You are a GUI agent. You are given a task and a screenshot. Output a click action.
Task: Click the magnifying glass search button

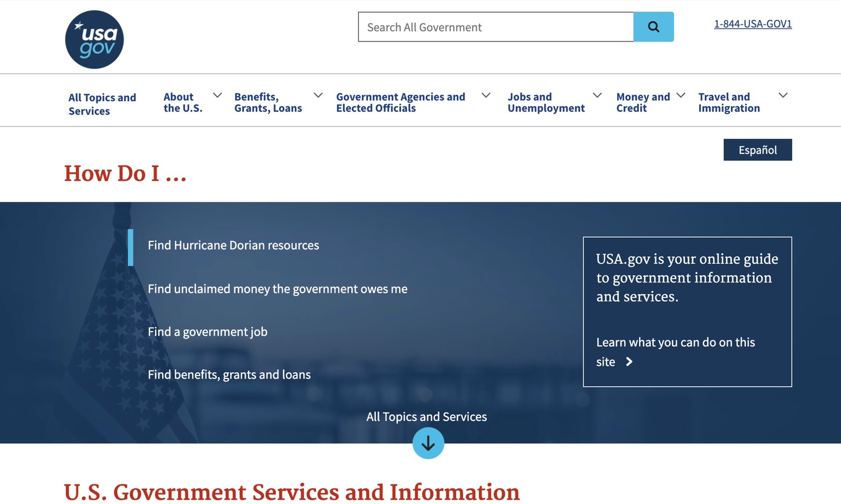[x=653, y=27]
